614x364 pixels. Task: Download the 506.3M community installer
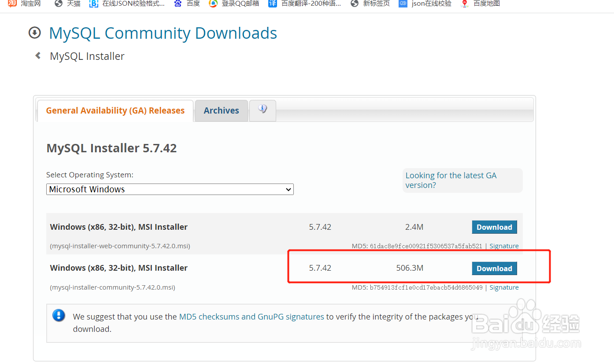point(494,268)
